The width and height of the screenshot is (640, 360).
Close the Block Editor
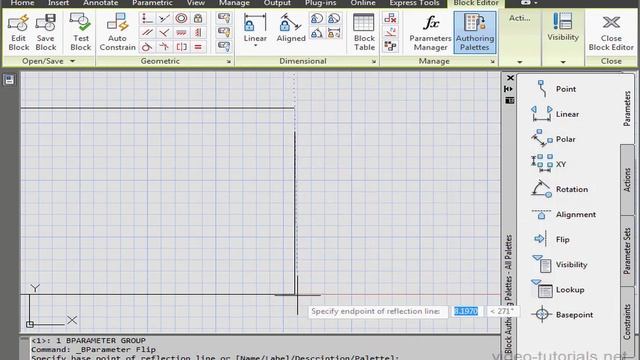click(x=611, y=33)
